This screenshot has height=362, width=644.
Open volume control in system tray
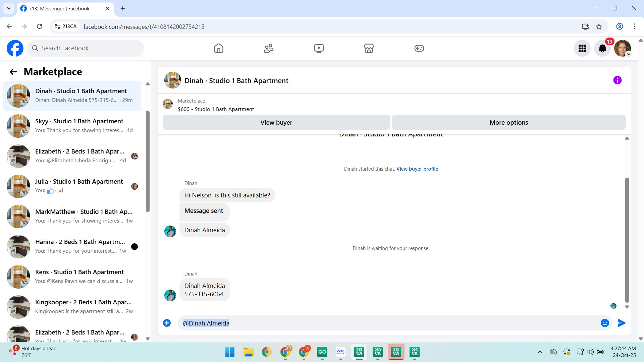tap(590, 352)
